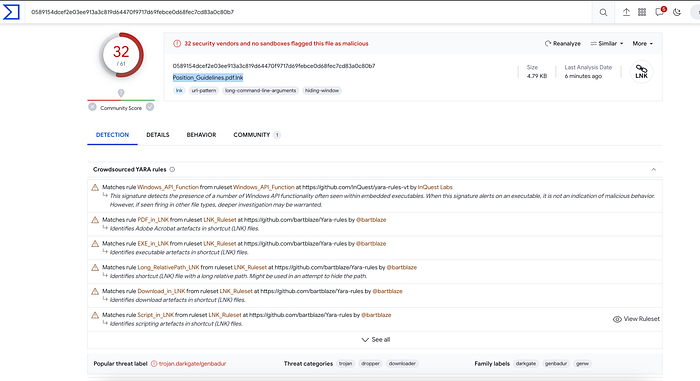Click warning icon beside Windows_API_Function rule
Image resolution: width=700 pixels, height=381 pixels.
(95, 188)
